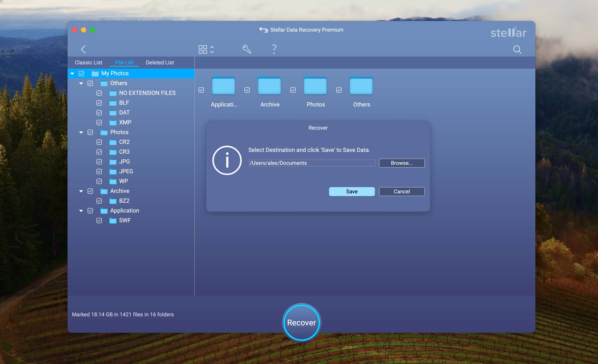Click the back arrow icon
The image size is (598, 364).
pos(83,49)
